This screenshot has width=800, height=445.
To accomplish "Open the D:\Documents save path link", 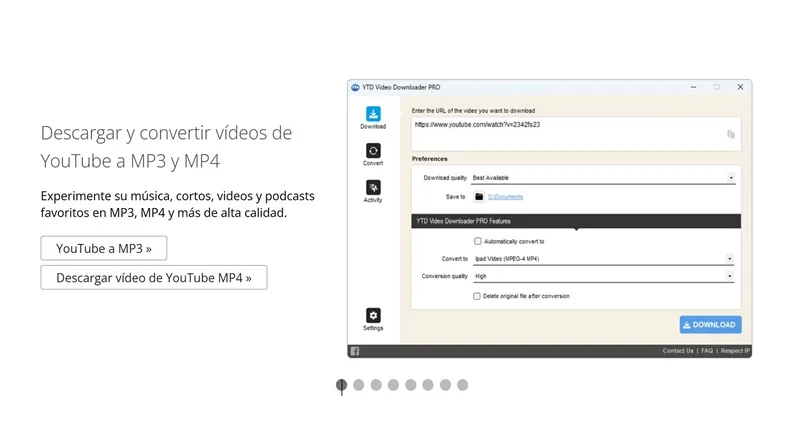I will (x=505, y=197).
